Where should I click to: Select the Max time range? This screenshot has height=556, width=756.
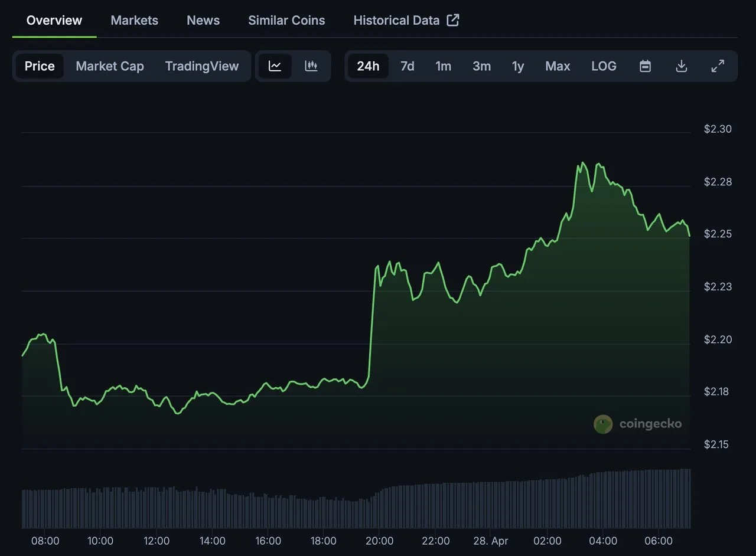(558, 66)
